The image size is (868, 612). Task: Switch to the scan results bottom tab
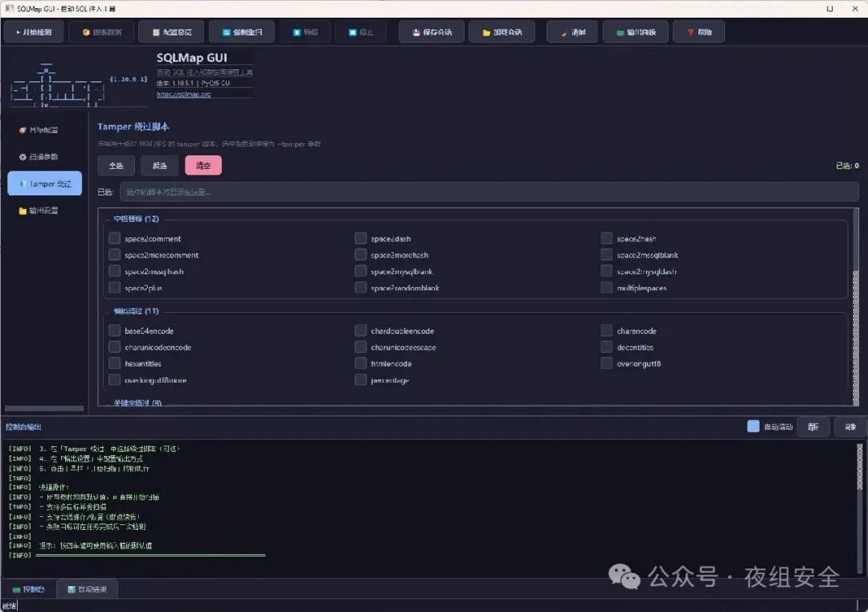[88, 589]
